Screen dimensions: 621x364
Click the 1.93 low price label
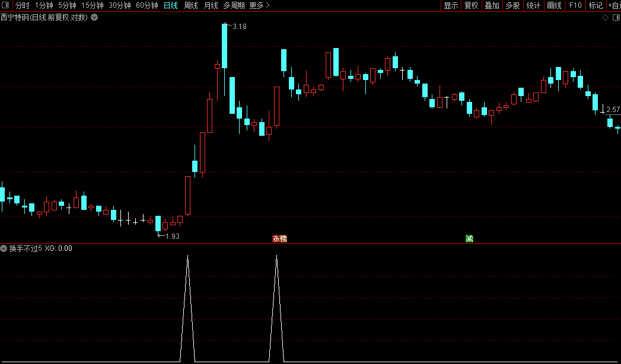pos(172,236)
